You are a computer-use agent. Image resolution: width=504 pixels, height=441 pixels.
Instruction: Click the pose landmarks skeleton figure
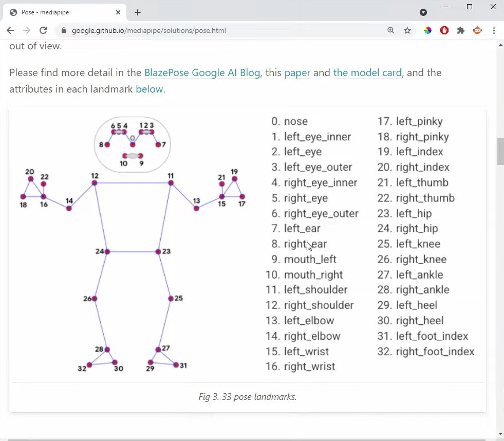(133, 245)
